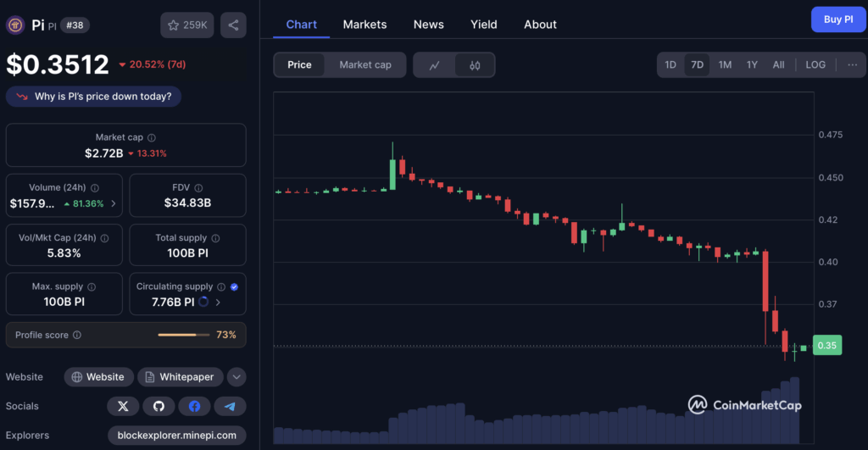Screen dimensions: 868x450
Task: Click the Max. supply info icon
Action: [92, 287]
